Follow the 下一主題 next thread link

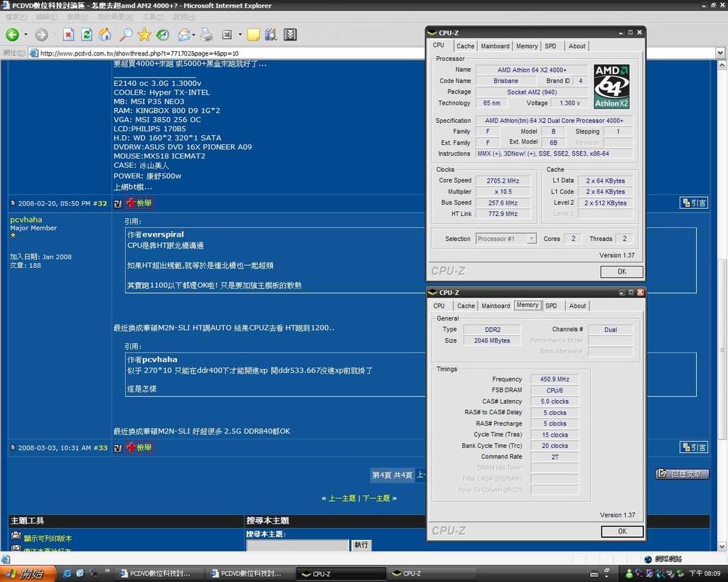pos(376,498)
